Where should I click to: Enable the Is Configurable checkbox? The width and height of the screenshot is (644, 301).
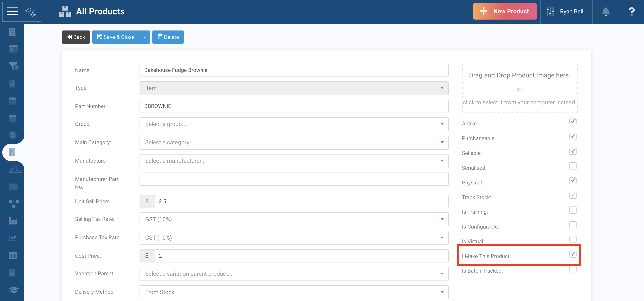(573, 225)
